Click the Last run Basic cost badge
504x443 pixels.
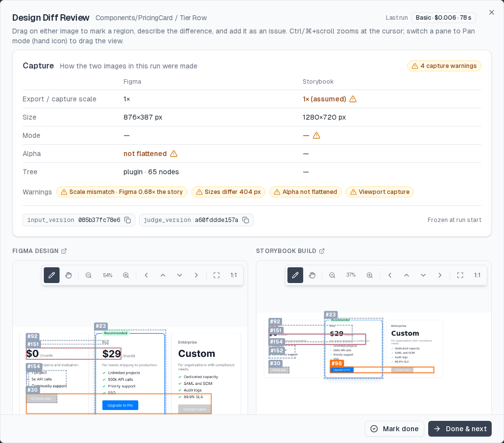tap(443, 18)
